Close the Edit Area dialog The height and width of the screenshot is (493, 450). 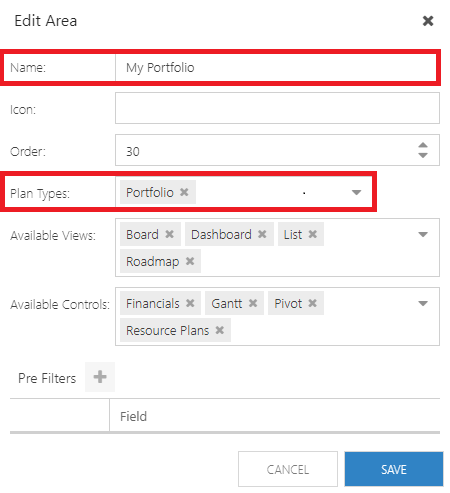click(428, 21)
